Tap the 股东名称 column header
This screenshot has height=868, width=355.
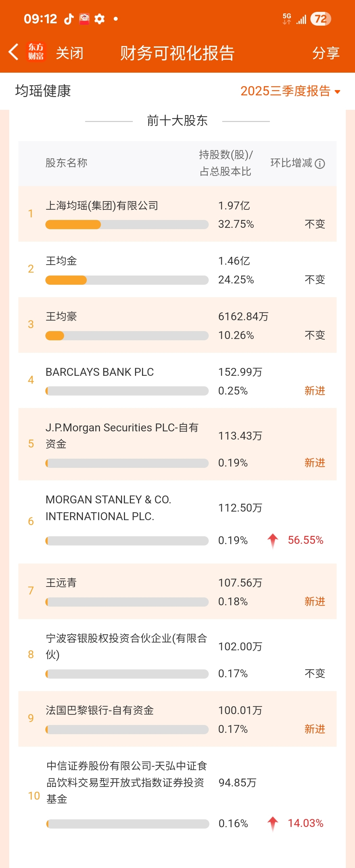(66, 163)
